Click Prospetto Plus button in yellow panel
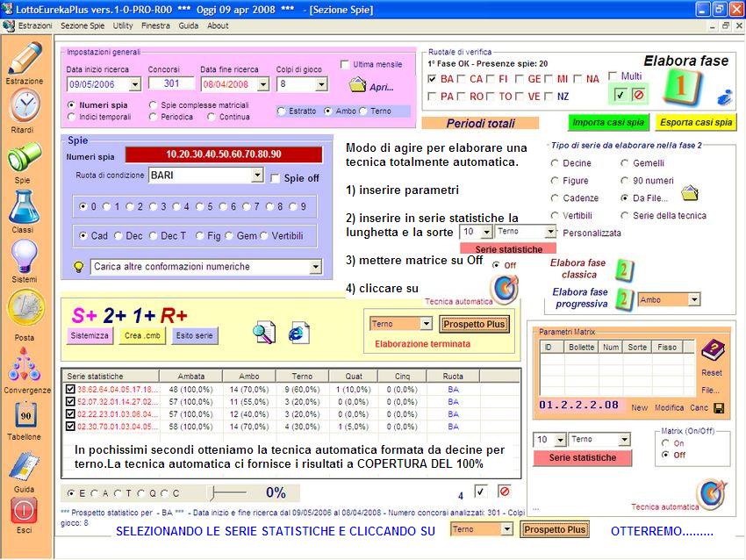 (x=474, y=324)
